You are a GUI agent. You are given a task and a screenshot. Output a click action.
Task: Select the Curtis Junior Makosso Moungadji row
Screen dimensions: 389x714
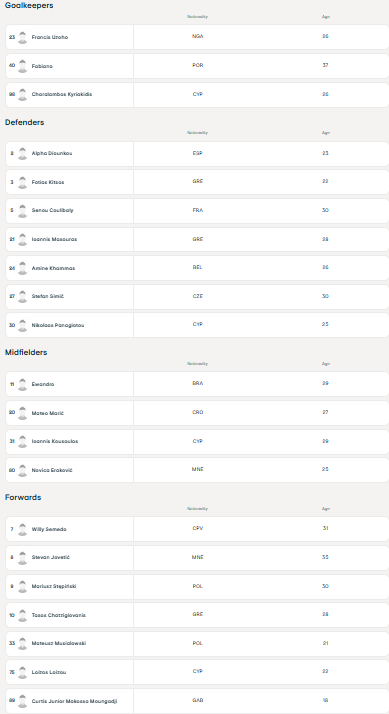pos(197,701)
